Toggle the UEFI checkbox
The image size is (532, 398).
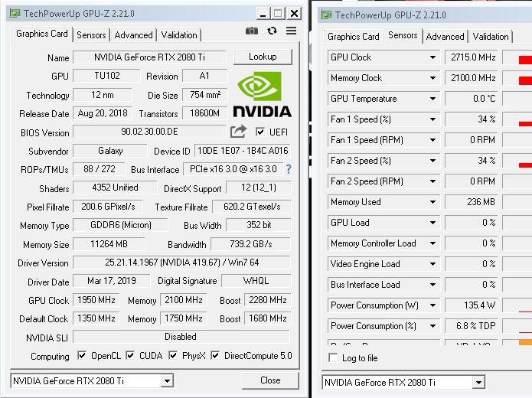[260, 132]
